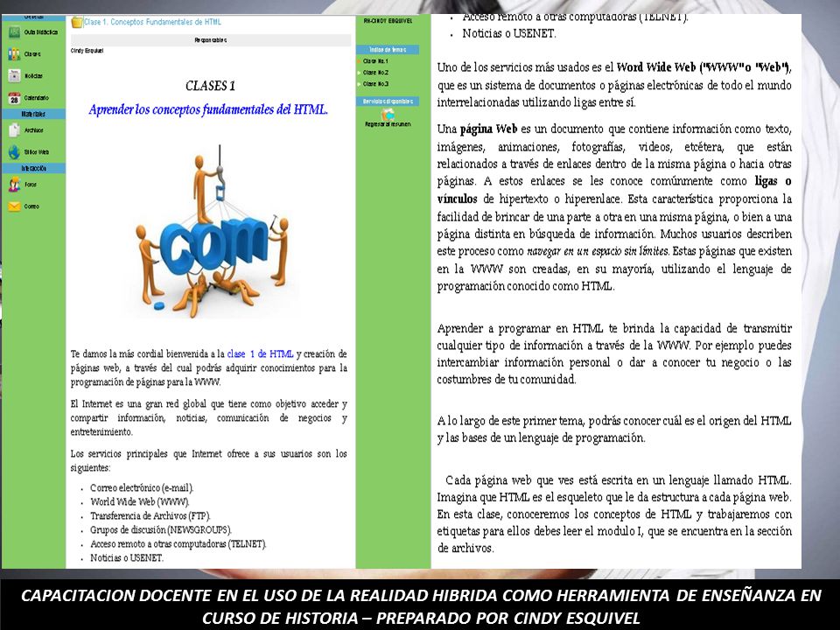Image resolution: width=840 pixels, height=630 pixels.
Task: Follow the 'clase 1 de HTML' hyperlink
Action: pyautogui.click(x=261, y=354)
